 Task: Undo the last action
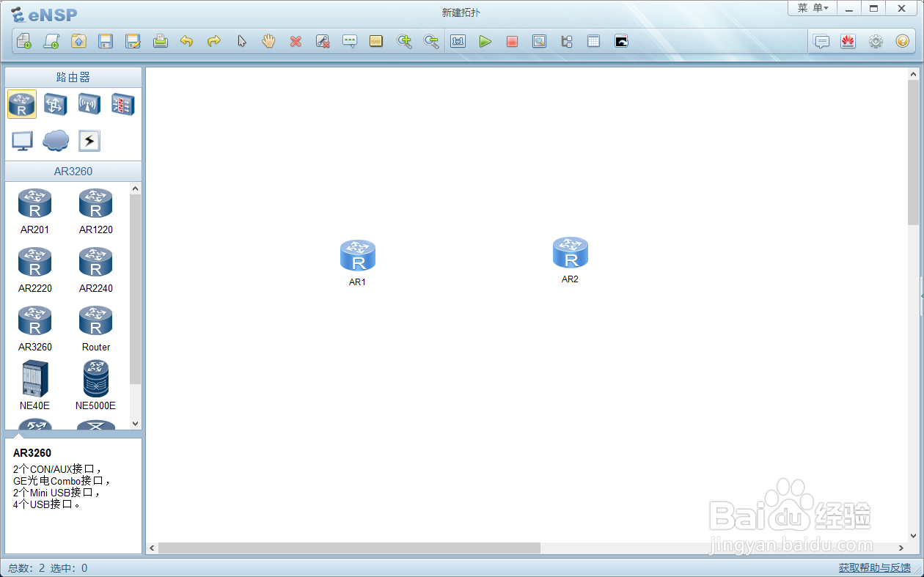(x=187, y=42)
